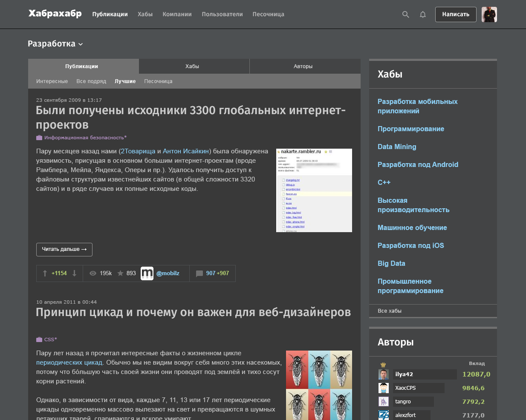526x420 pixels.
Task: Open the nakarte.rambler.ru screenshot thumbnail
Action: click(x=314, y=190)
